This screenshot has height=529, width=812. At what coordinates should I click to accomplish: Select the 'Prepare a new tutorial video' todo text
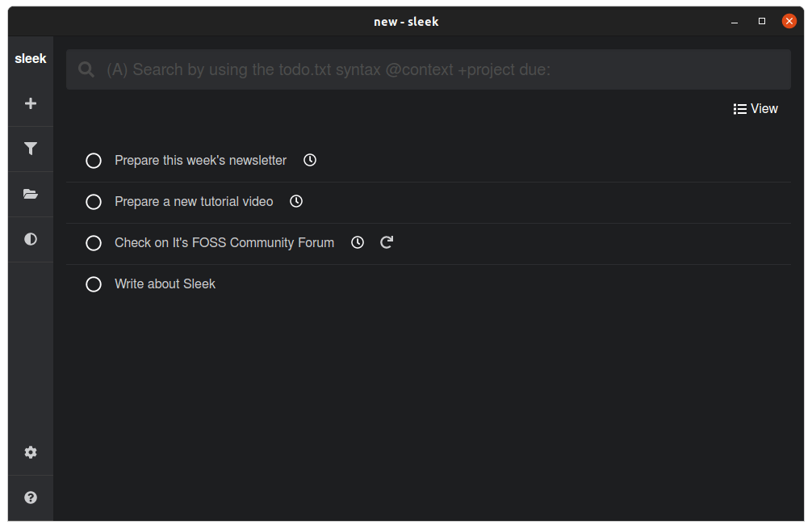pyautogui.click(x=194, y=201)
